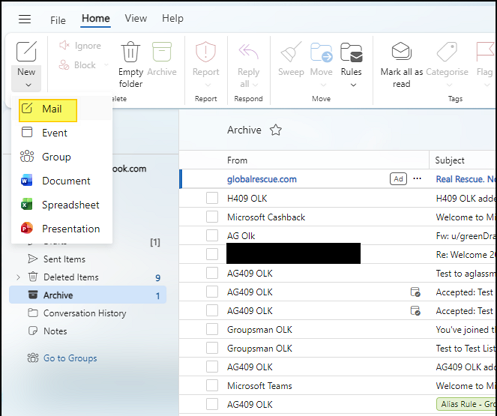Tick the checkbox beside Microsoft Cashback message
Viewport: 497px width, 416px height.
pos(212,217)
